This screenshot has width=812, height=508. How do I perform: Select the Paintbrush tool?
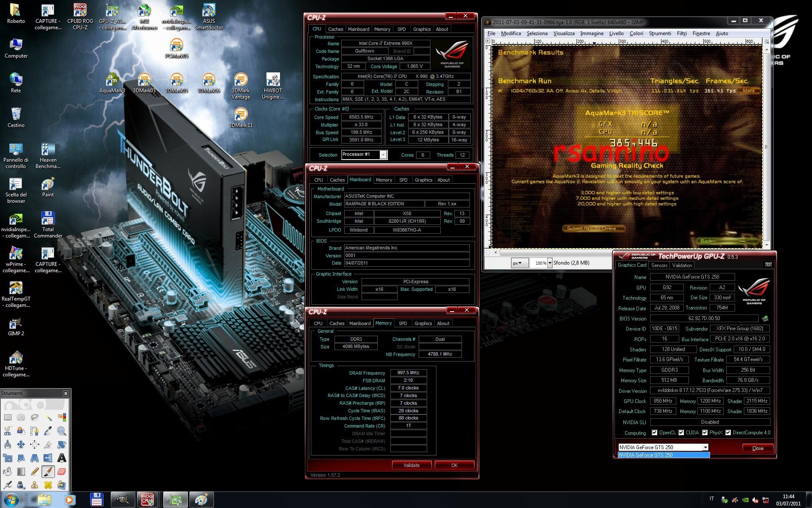click(48, 472)
